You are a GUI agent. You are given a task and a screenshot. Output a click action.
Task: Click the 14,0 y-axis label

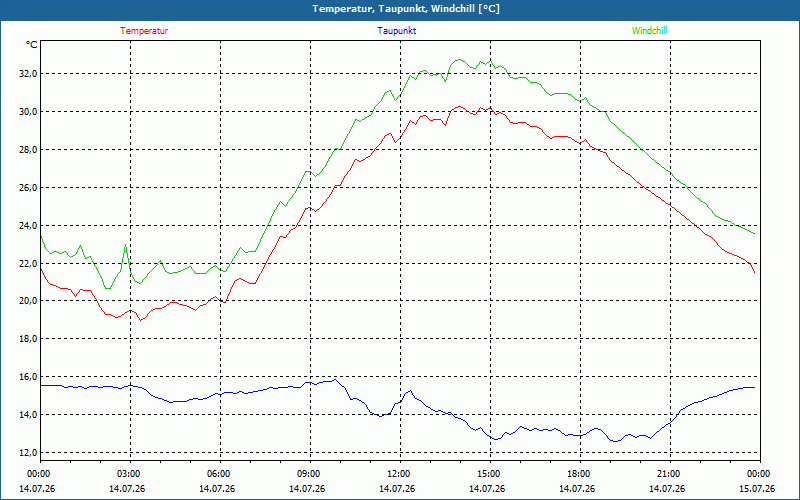point(28,415)
